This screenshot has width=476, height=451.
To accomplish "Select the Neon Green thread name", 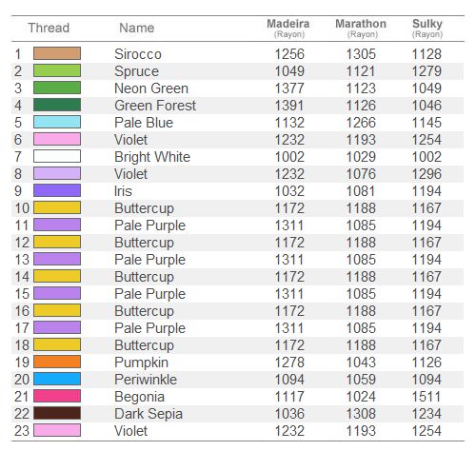I will pyautogui.click(x=151, y=88).
